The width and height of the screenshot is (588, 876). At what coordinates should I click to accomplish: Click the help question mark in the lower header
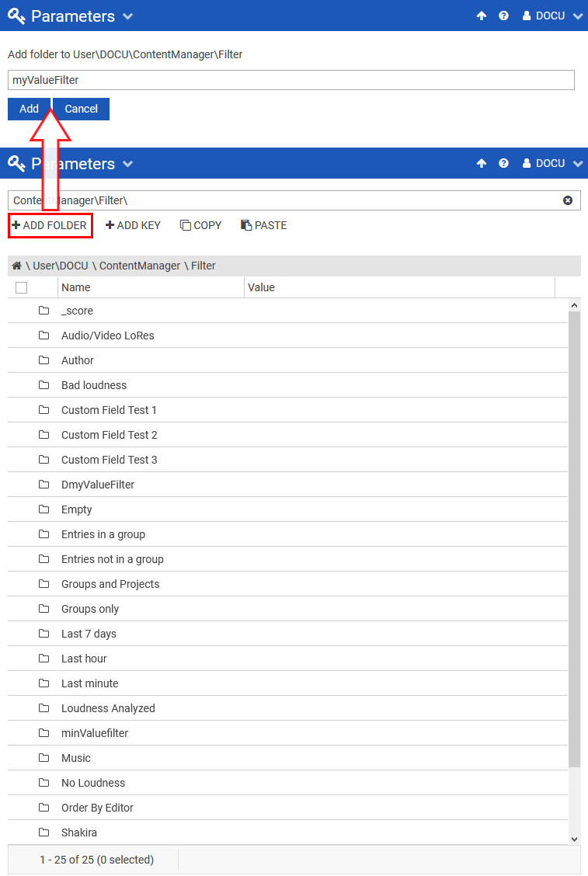503,163
